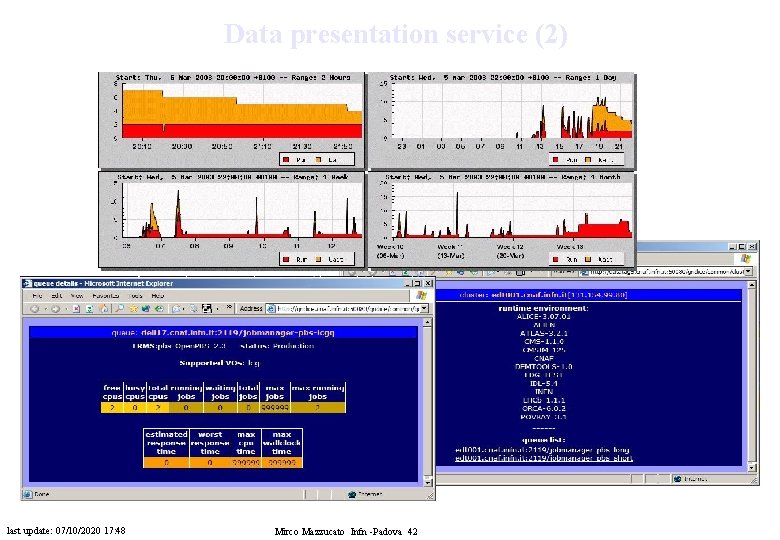Click the red Run swatch in 1 Month chart legend
The image size is (780, 540).
[x=556, y=259]
